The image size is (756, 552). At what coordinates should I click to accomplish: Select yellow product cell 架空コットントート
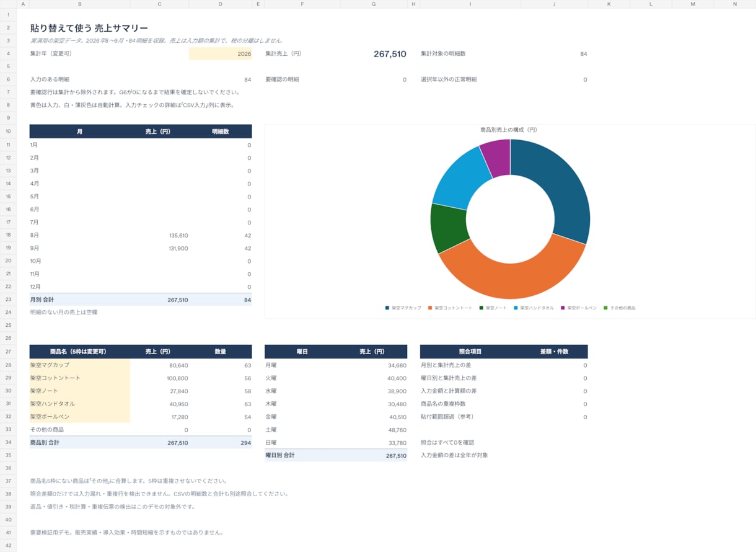[80, 378]
